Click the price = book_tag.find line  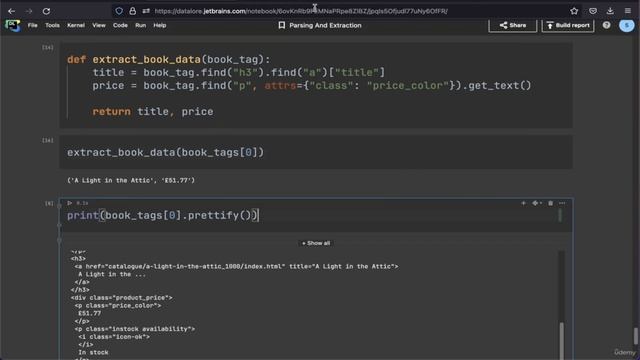[312, 86]
